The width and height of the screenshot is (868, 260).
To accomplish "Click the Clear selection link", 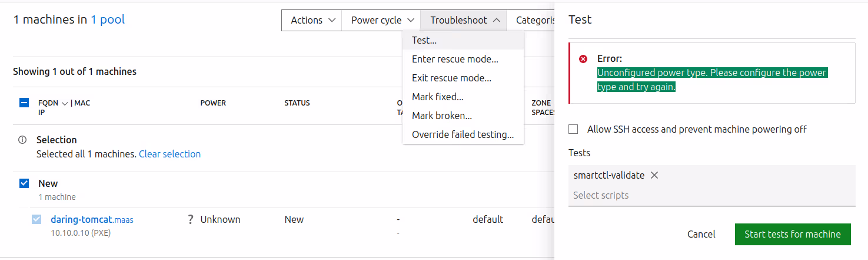I will pyautogui.click(x=169, y=154).
